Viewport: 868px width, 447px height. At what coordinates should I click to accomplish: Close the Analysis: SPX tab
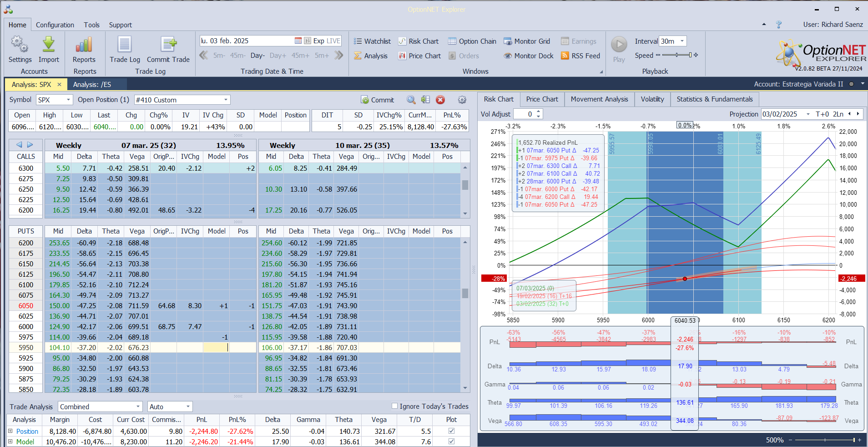59,84
